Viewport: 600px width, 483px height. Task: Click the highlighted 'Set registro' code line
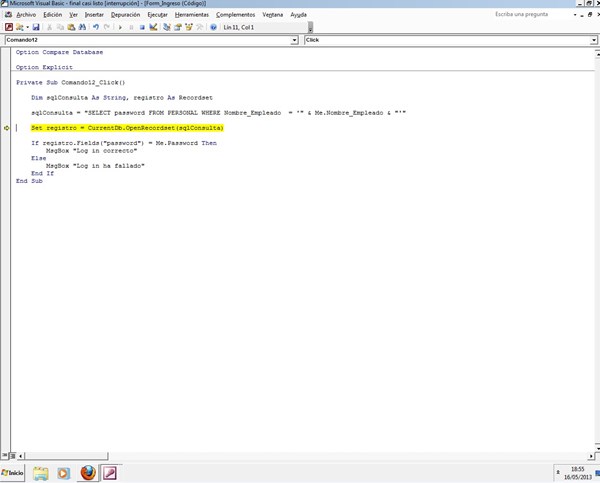127,128
